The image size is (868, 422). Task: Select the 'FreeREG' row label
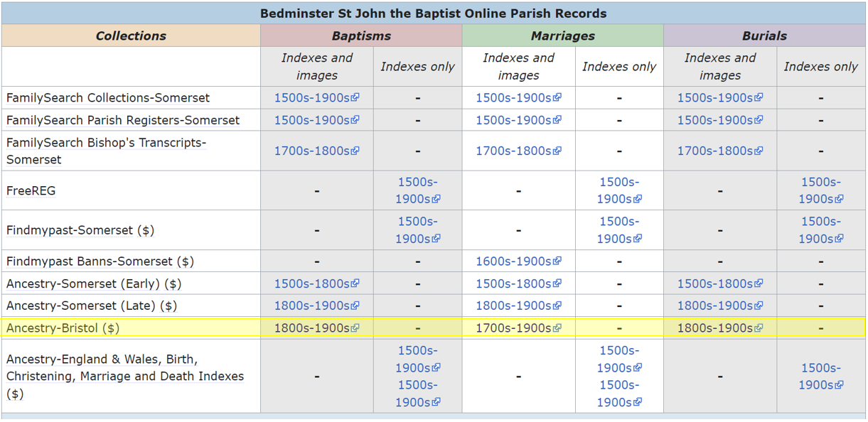click(31, 190)
